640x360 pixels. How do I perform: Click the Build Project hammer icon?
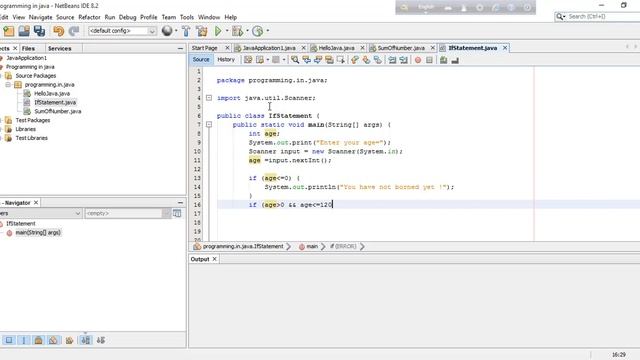(x=186, y=31)
